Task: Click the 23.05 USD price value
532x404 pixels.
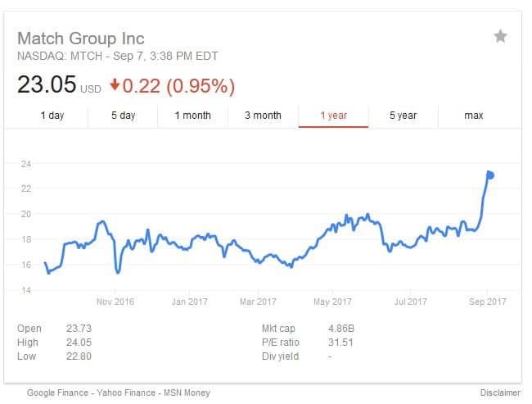Action: tap(59, 84)
